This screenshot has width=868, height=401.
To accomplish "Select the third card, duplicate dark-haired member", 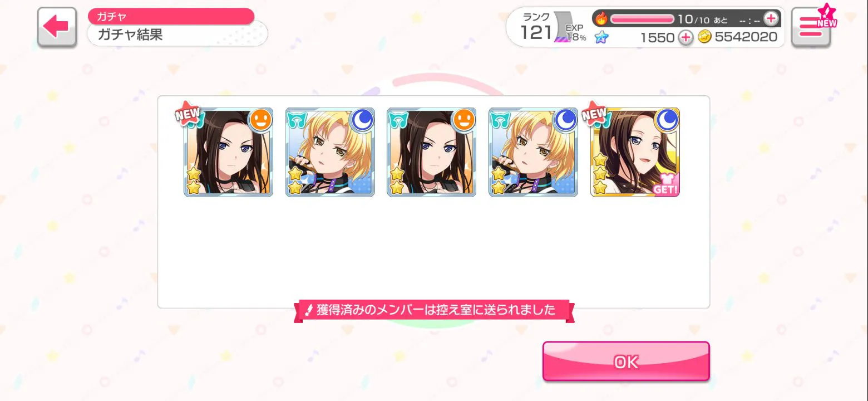I will [431, 152].
